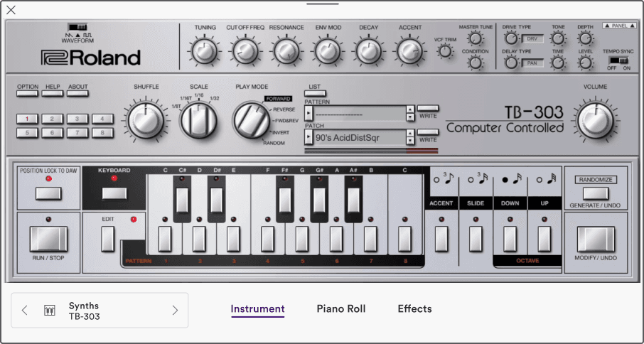The image size is (644, 344).
Task: Select pattern bank button 1
Action: (x=28, y=119)
